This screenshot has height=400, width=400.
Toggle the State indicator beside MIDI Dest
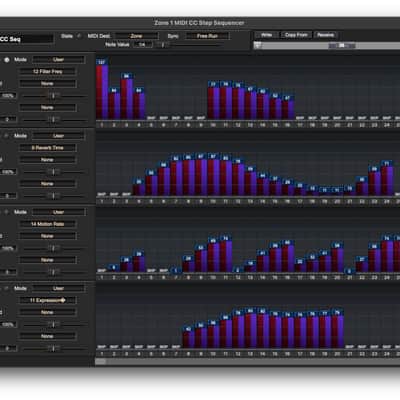(x=79, y=36)
